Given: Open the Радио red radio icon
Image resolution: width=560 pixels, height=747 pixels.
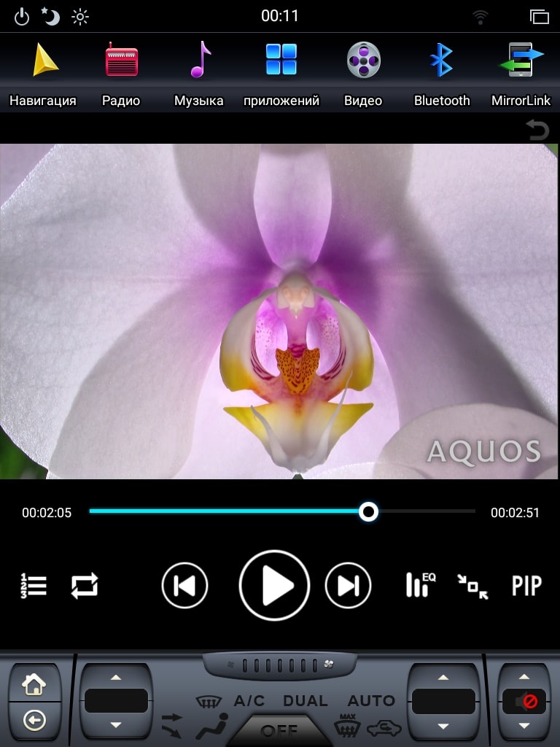Looking at the screenshot, I should coord(122,60).
